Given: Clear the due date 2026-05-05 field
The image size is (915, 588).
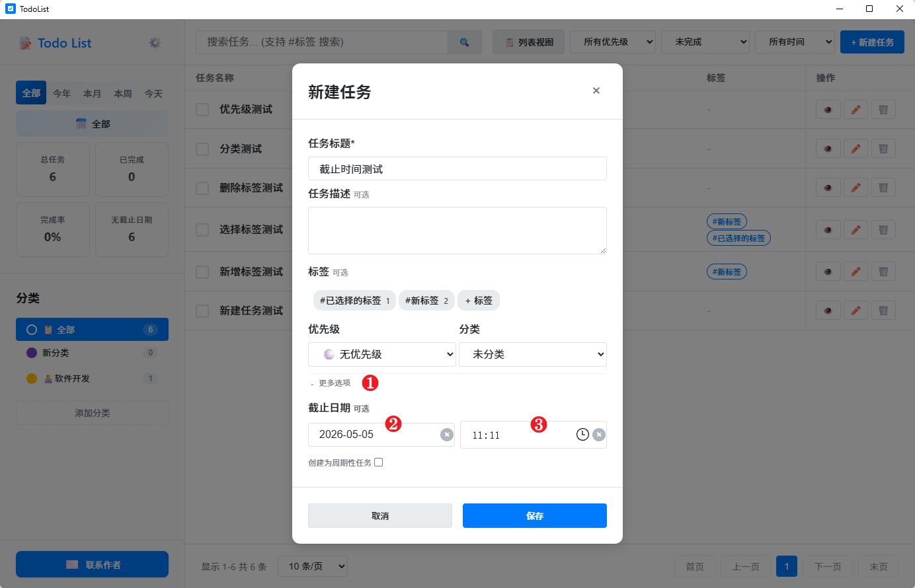Looking at the screenshot, I should pyautogui.click(x=447, y=435).
